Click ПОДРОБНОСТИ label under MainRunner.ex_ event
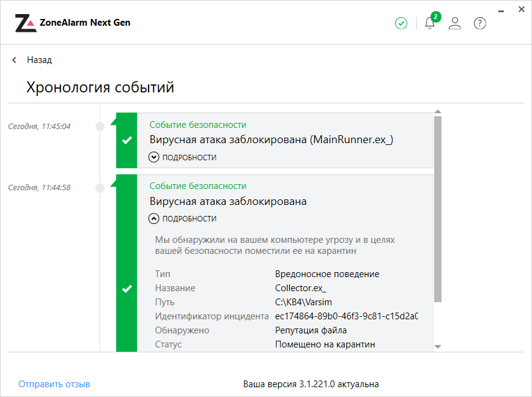The width and height of the screenshot is (532, 397). [190, 157]
